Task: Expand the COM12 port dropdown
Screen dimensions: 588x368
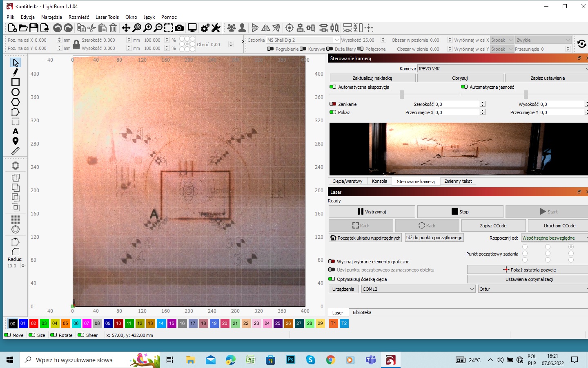Action: (x=419, y=289)
